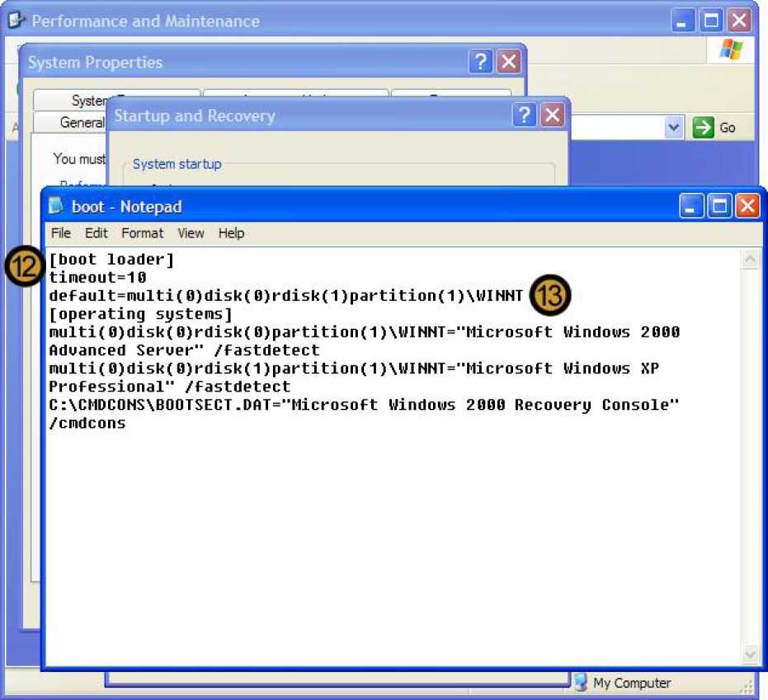
Task: Close the Performance and Maintenance window
Action: [739, 21]
